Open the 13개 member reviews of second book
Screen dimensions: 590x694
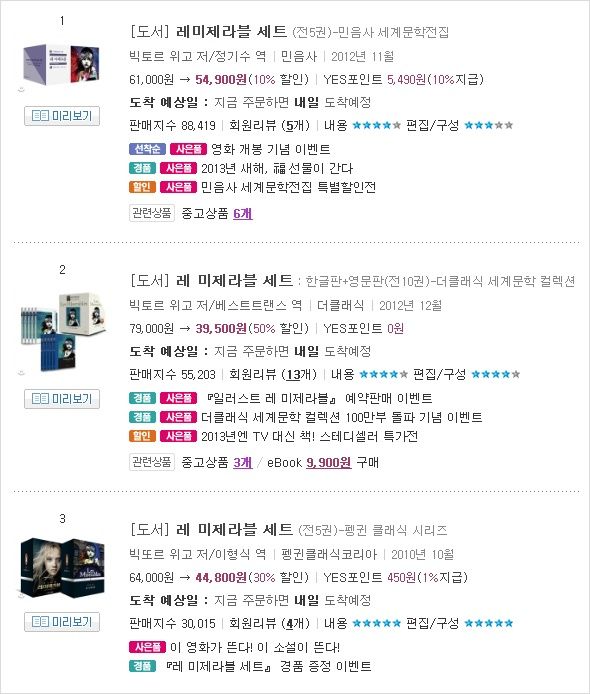pyautogui.click(x=299, y=374)
